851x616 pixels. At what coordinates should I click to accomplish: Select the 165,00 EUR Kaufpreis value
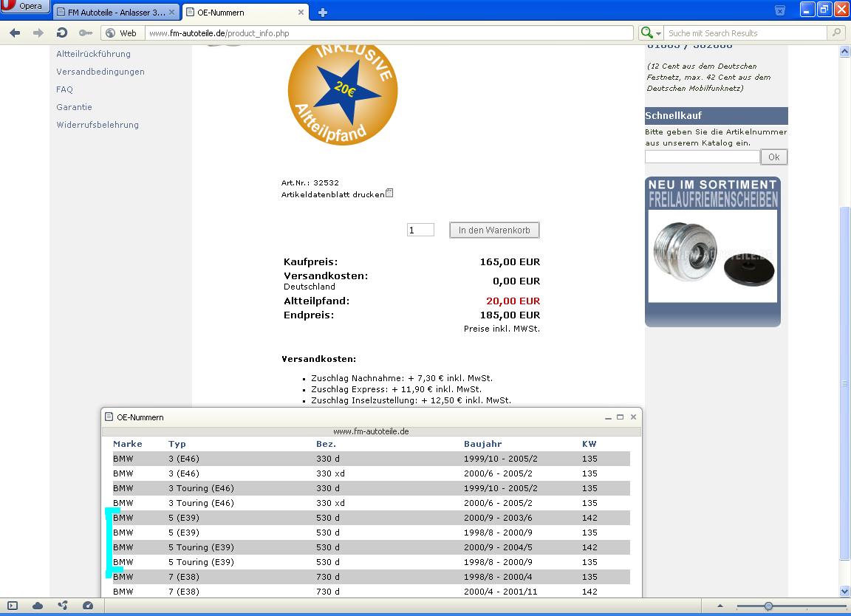[x=510, y=262]
